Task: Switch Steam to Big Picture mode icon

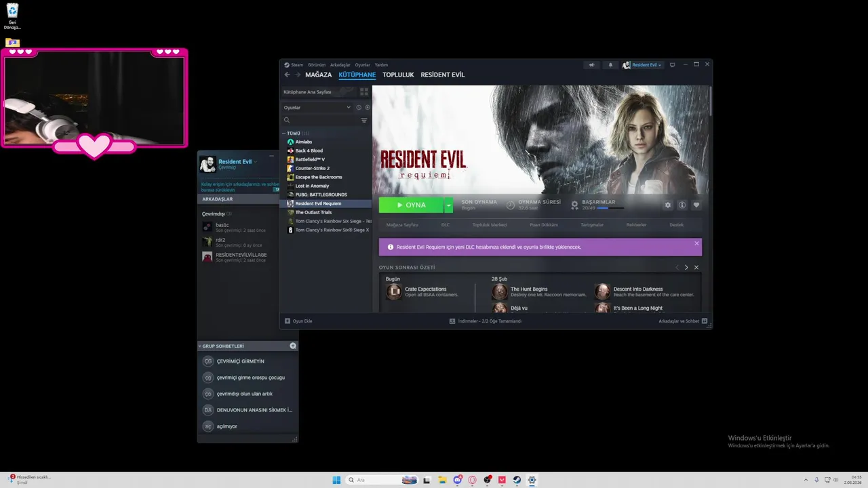Action: click(672, 65)
